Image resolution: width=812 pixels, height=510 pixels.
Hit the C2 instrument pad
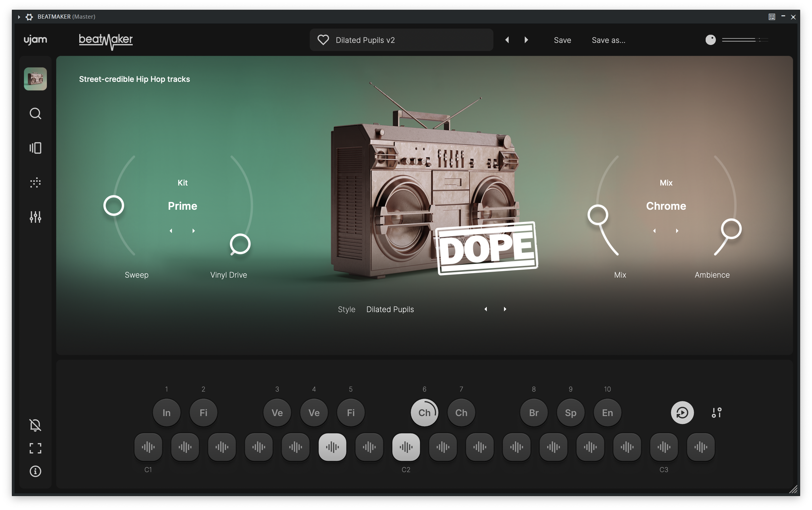406,447
